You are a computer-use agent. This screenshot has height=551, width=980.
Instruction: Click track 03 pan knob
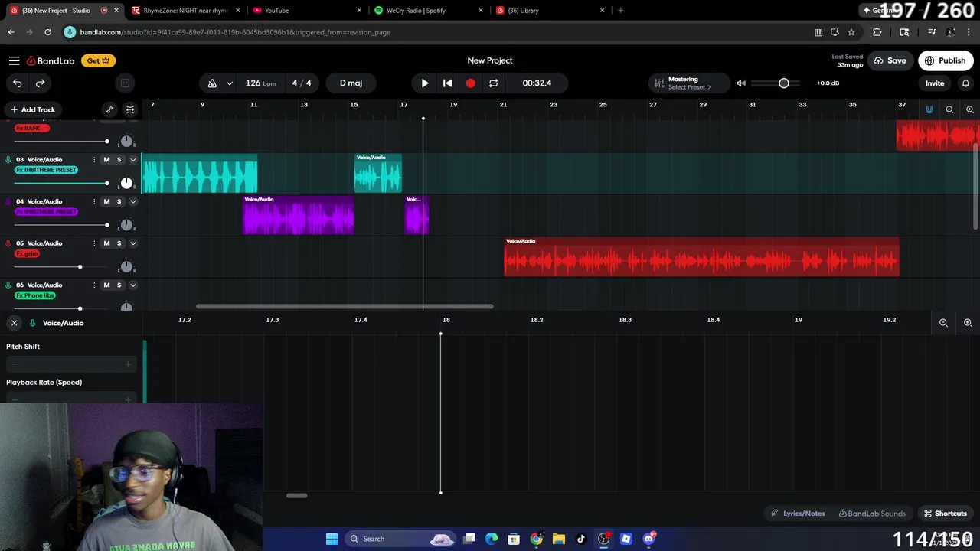coord(126,183)
